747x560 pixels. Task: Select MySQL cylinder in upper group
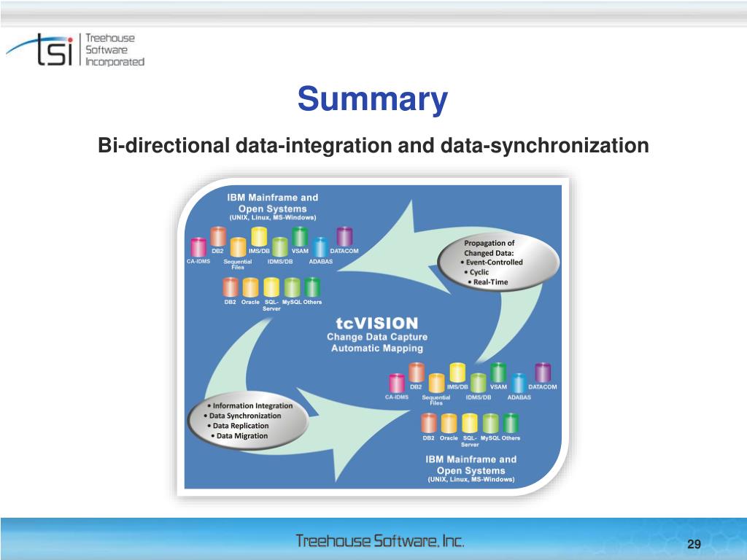292,287
